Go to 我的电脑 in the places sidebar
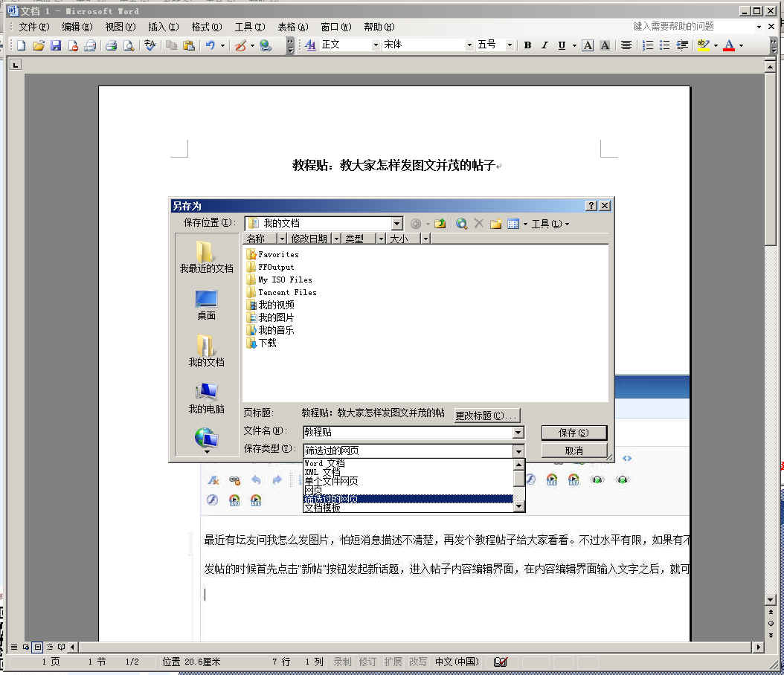Image resolution: width=784 pixels, height=675 pixels. 206,398
